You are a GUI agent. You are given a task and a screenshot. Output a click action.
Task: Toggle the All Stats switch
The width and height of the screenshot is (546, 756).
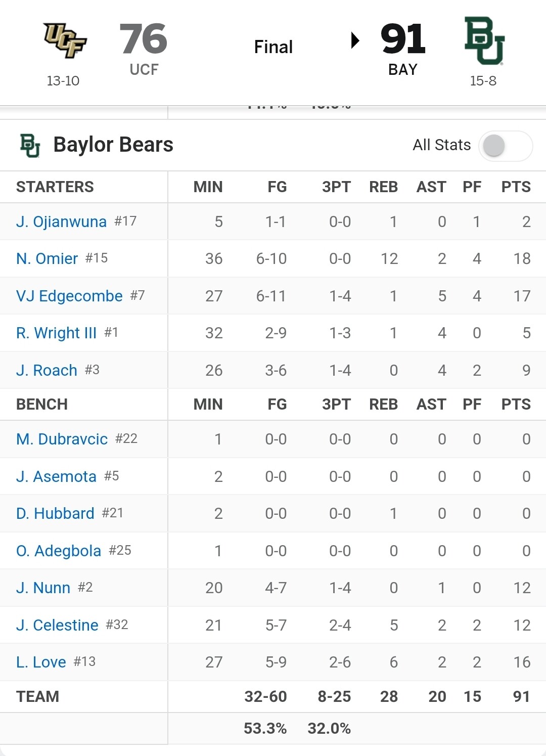coord(506,146)
